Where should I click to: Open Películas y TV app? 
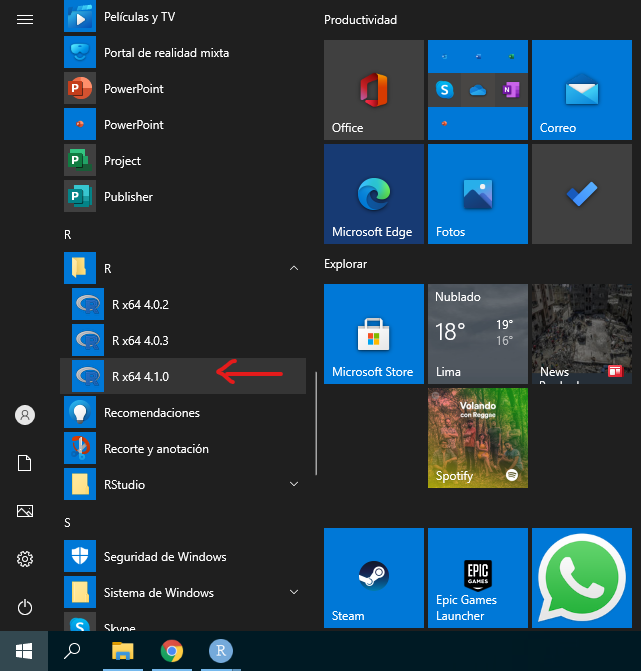pyautogui.click(x=184, y=17)
